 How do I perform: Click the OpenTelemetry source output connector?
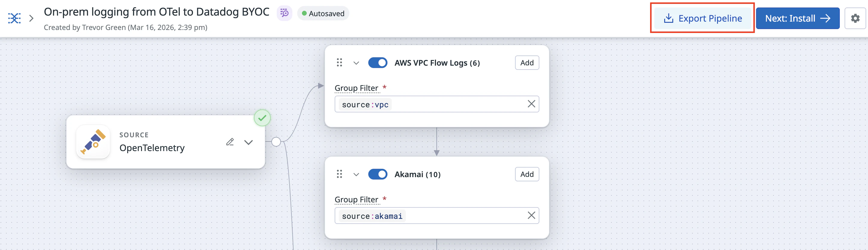click(x=276, y=142)
